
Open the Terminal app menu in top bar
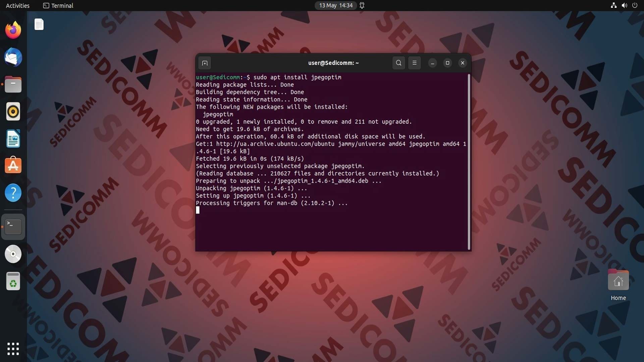tap(58, 5)
